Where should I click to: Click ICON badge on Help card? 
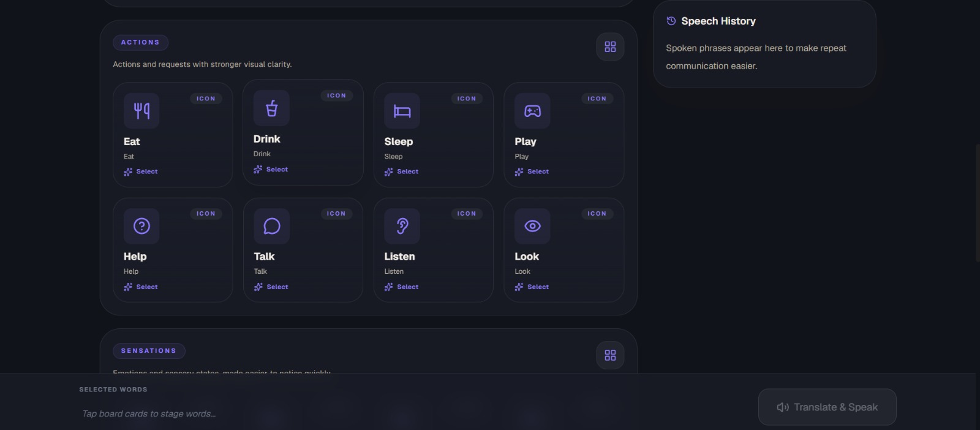(206, 214)
